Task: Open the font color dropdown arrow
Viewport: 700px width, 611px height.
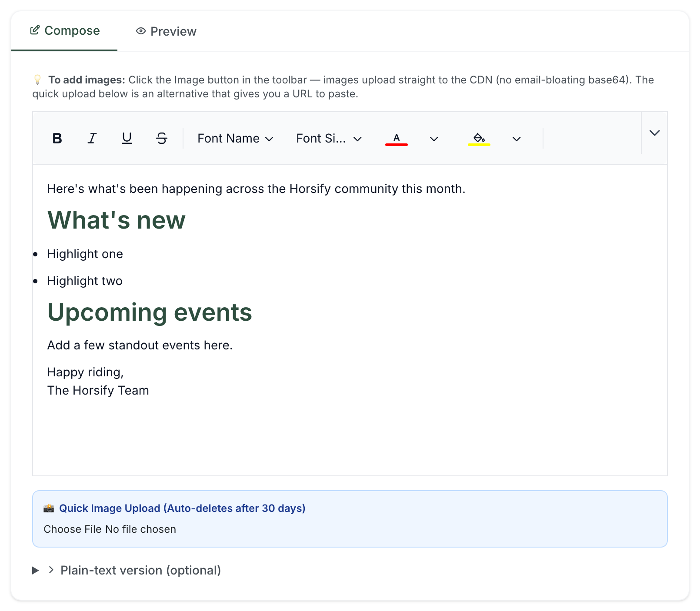Action: coord(434,139)
